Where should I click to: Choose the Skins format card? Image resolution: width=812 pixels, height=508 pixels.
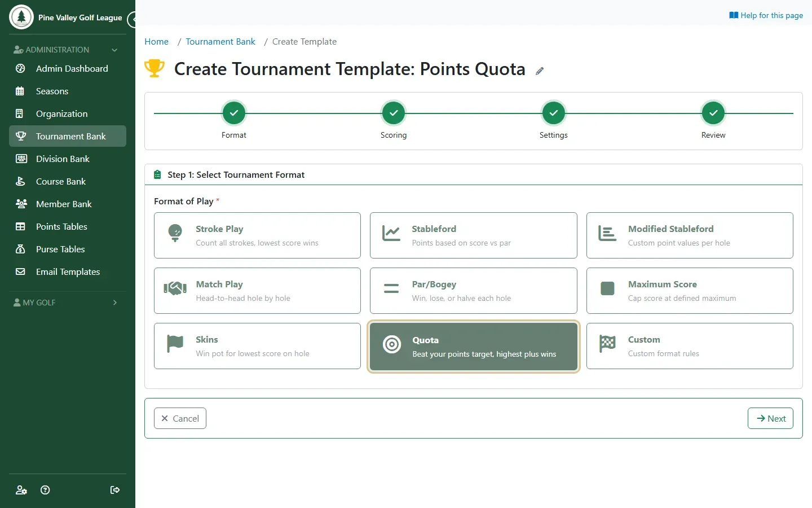pos(257,346)
